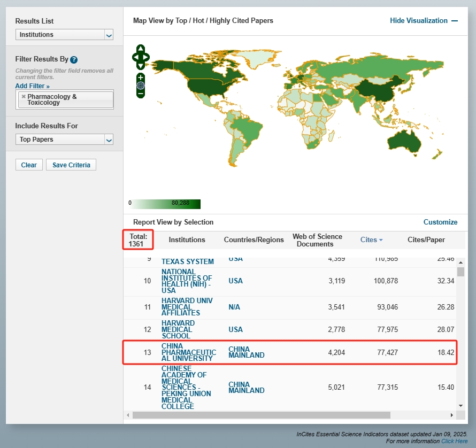The width and height of the screenshot is (476, 448).
Task: Open National Institutes of Health institution link
Action: [187, 281]
